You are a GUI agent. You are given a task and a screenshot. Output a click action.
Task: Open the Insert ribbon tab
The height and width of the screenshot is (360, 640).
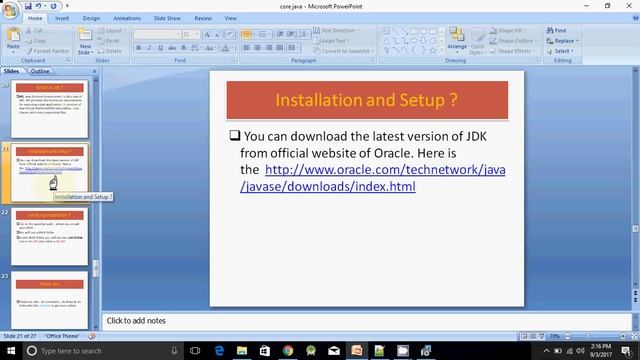[62, 18]
